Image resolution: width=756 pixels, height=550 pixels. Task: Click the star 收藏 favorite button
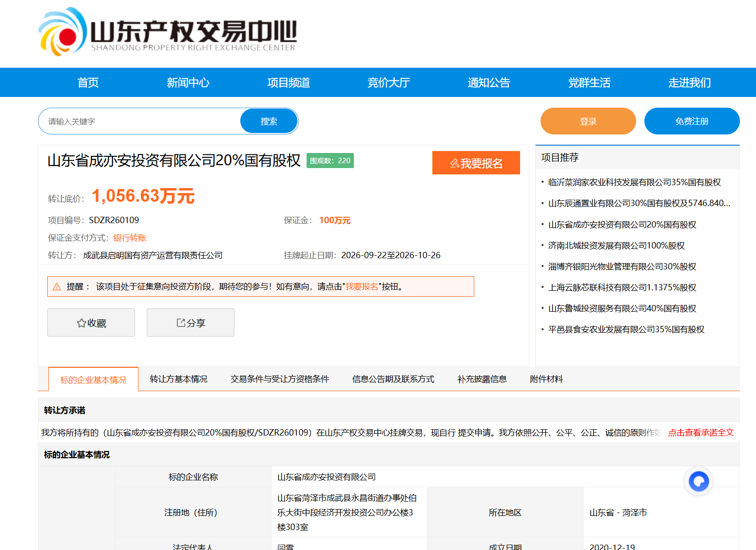tap(91, 322)
